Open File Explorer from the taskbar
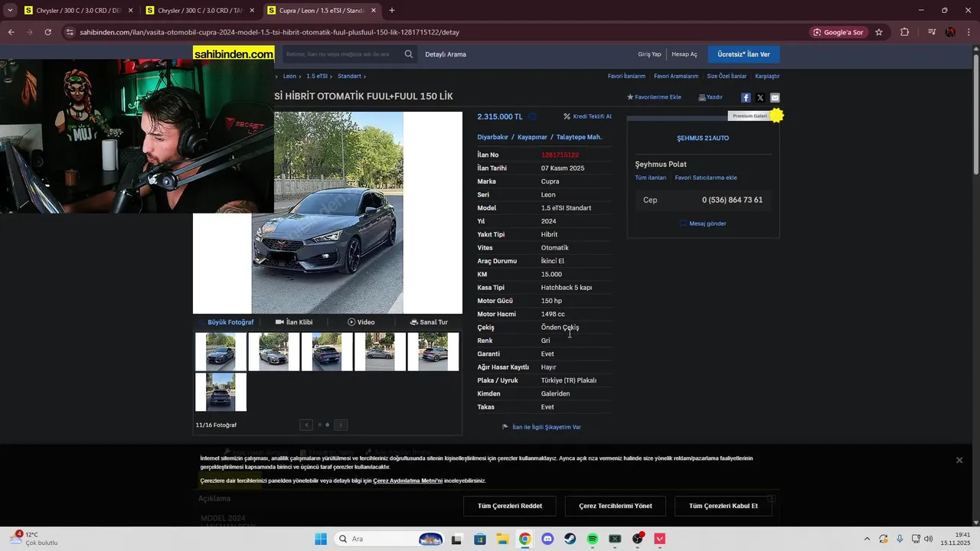980x551 pixels. (x=502, y=539)
